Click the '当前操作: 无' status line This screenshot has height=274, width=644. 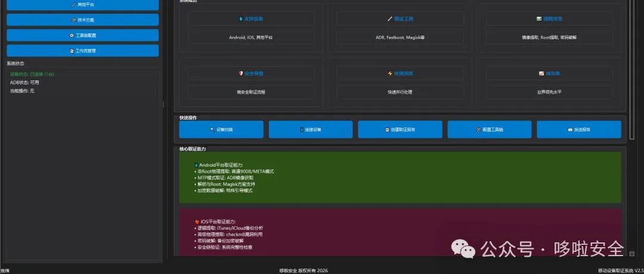click(22, 91)
